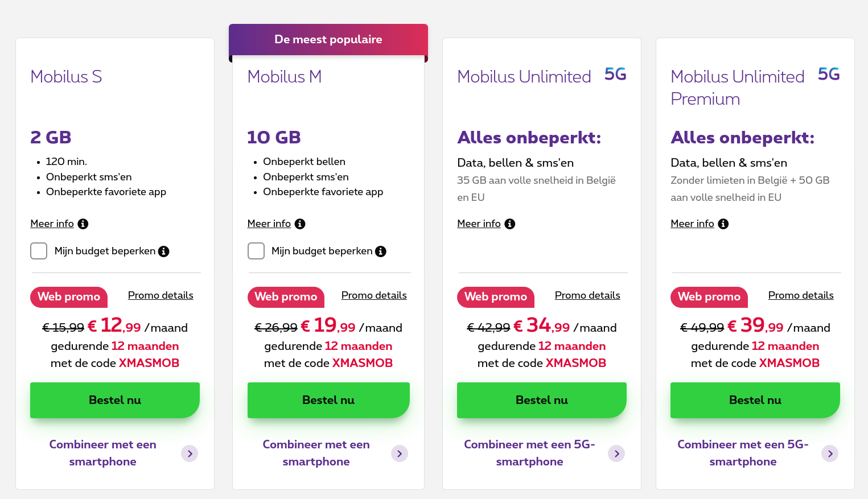Screen dimensions: 868x499
Task: Click 5G badge on Mobilus Unlimited Premium card
Action: (x=829, y=75)
